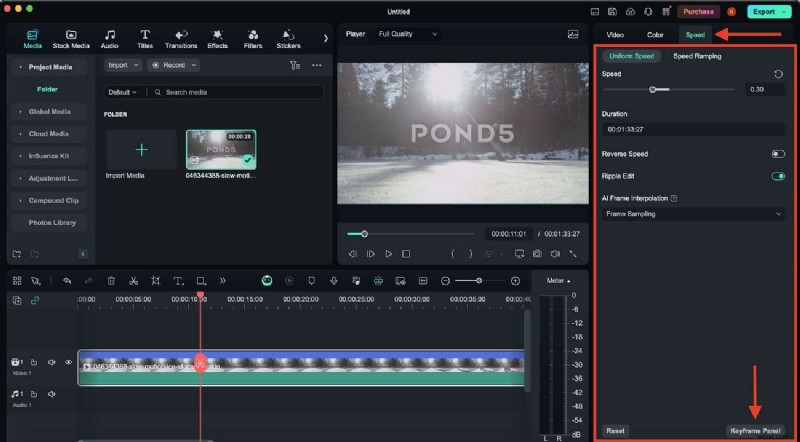Expand the Import dropdown
Image resolution: width=800 pixels, height=442 pixels.
click(x=123, y=65)
